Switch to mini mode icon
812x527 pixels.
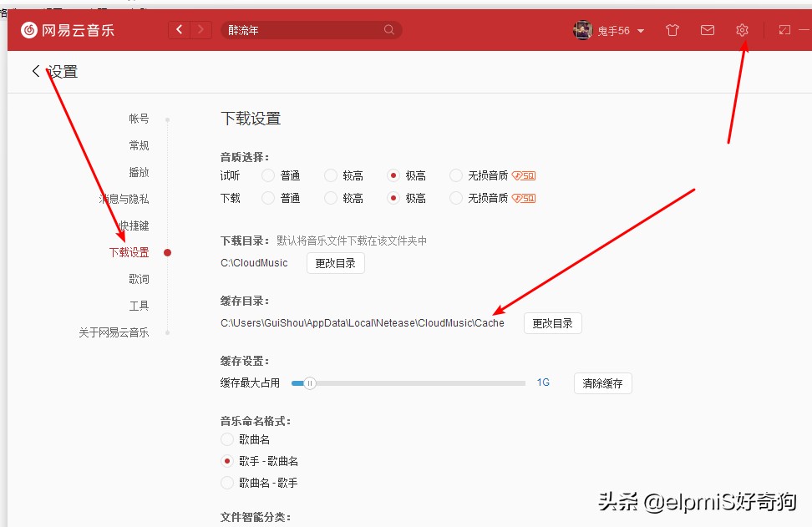coord(784,29)
